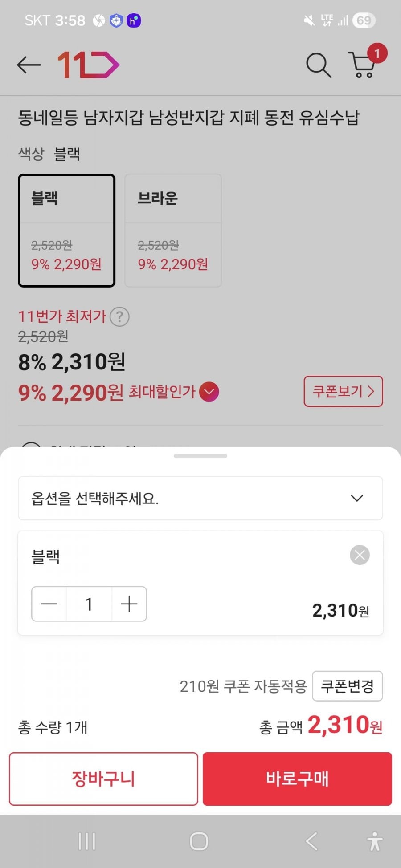
Task: Open the 11st home logo
Action: (88, 65)
